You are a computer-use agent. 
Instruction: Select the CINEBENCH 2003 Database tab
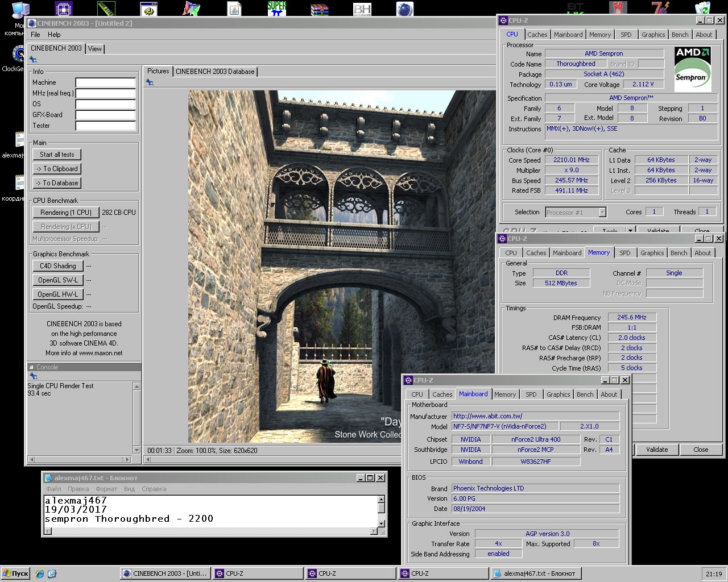tap(215, 72)
